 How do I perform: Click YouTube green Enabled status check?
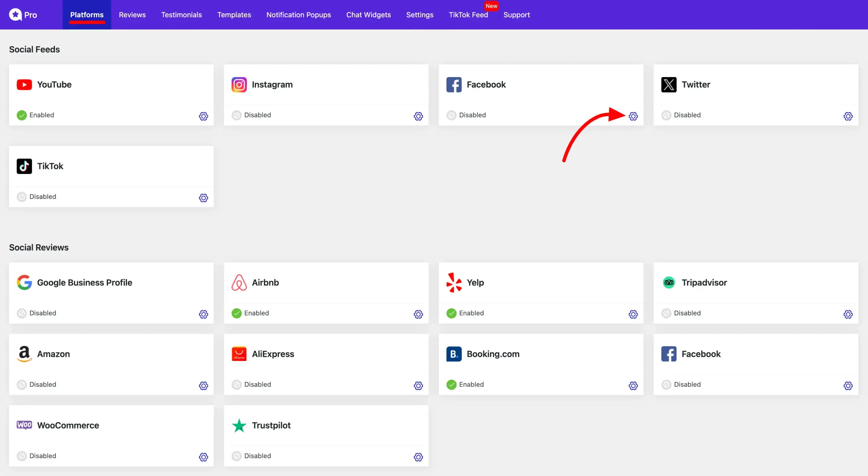(x=22, y=115)
